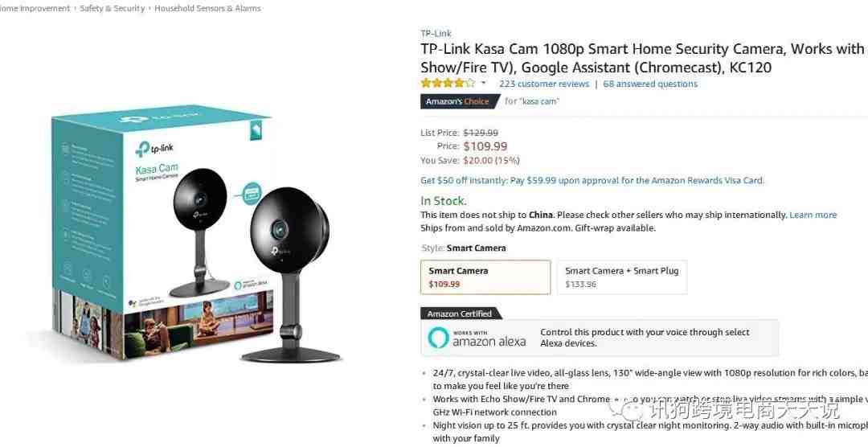868x447 pixels.
Task: Select the Smart Camera style option
Action: (x=485, y=277)
